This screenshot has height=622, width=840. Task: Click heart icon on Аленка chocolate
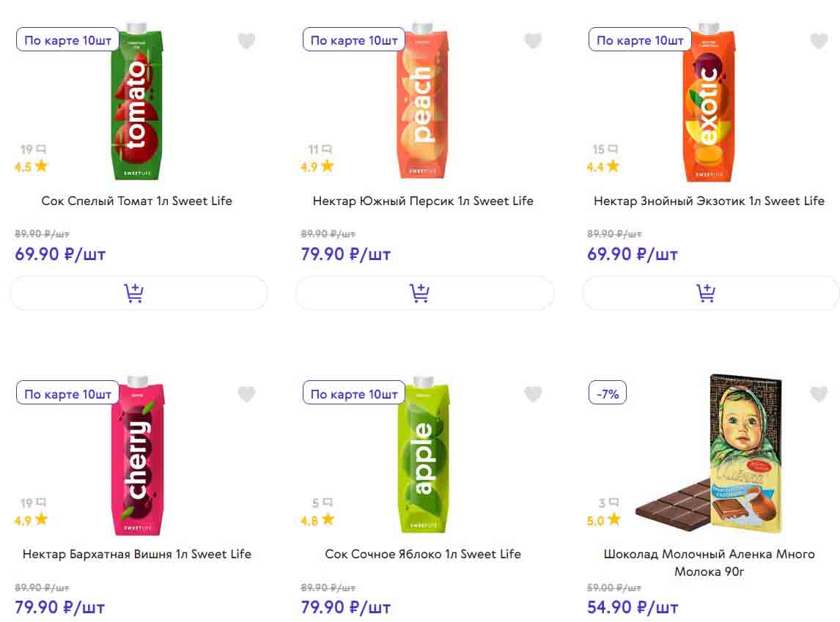click(x=819, y=394)
